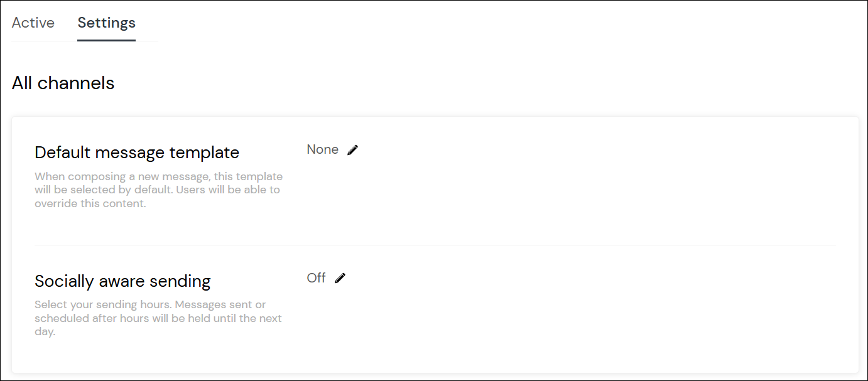Click the description starting 'When composing a new message'
Image resolution: width=868 pixels, height=381 pixels.
pyautogui.click(x=158, y=190)
